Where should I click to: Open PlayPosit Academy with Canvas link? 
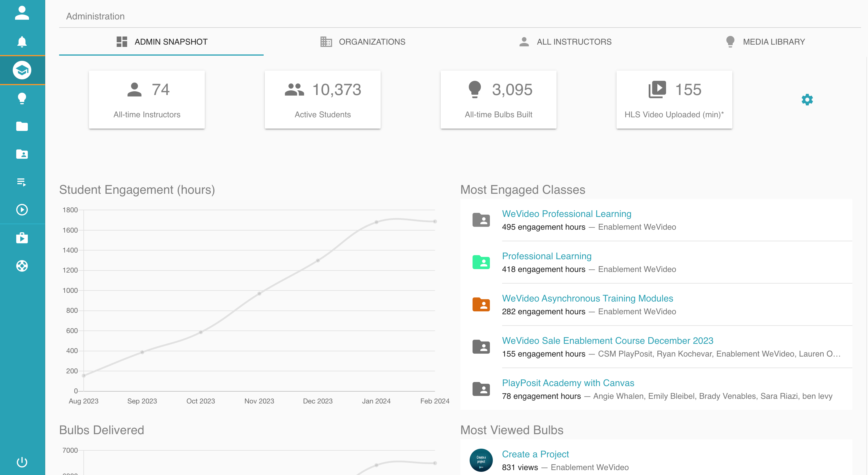[568, 383]
